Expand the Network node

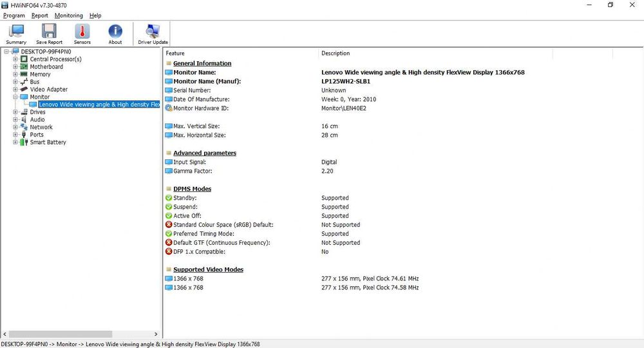pos(15,127)
